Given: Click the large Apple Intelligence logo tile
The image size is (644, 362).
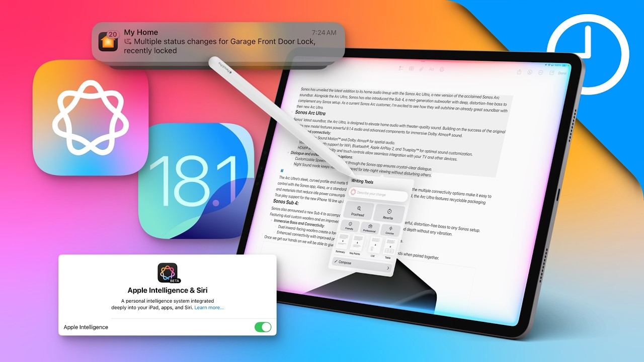Looking at the screenshot, I should [x=91, y=117].
